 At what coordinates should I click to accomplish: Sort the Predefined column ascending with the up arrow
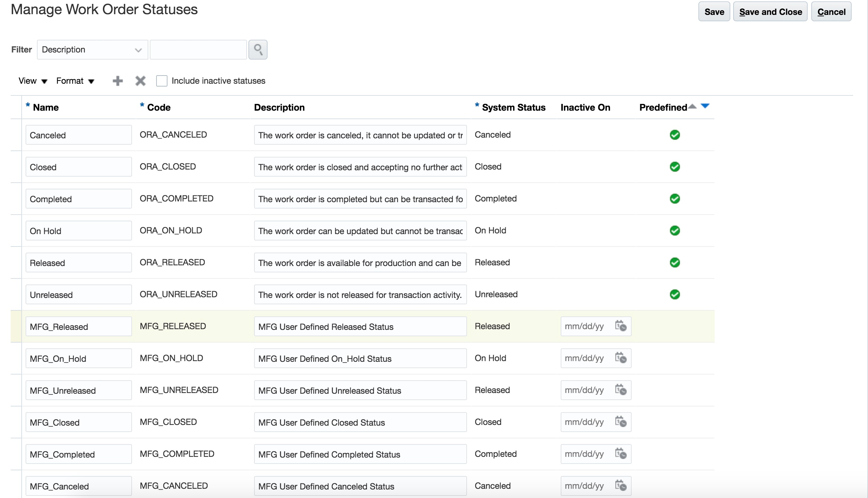coord(692,106)
